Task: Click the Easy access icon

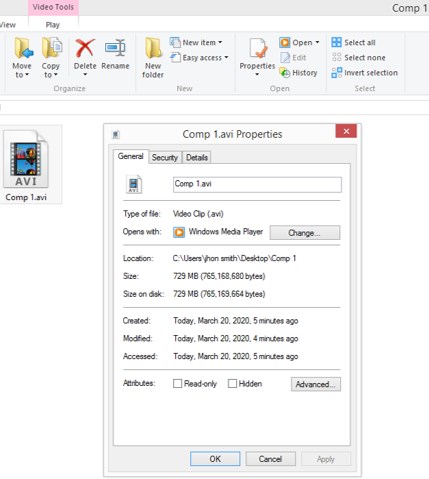Action: pos(175,58)
